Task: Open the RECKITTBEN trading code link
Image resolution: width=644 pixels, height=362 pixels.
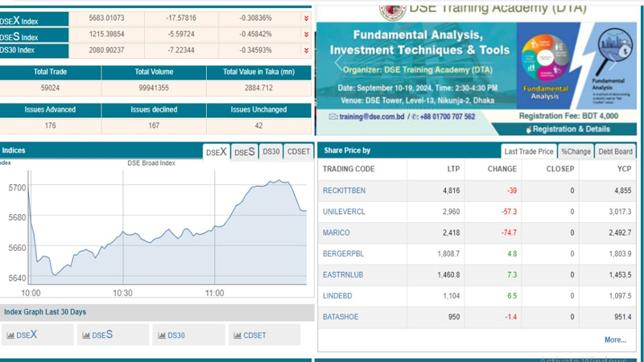Action: (x=344, y=191)
